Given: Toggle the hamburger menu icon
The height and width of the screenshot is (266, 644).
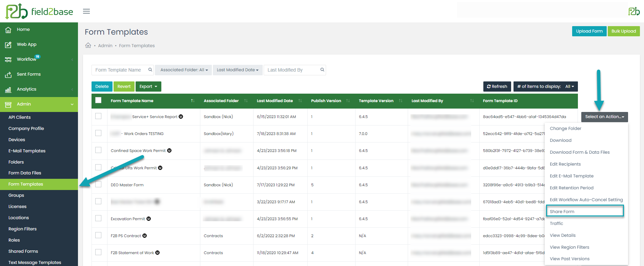Looking at the screenshot, I should [86, 11].
